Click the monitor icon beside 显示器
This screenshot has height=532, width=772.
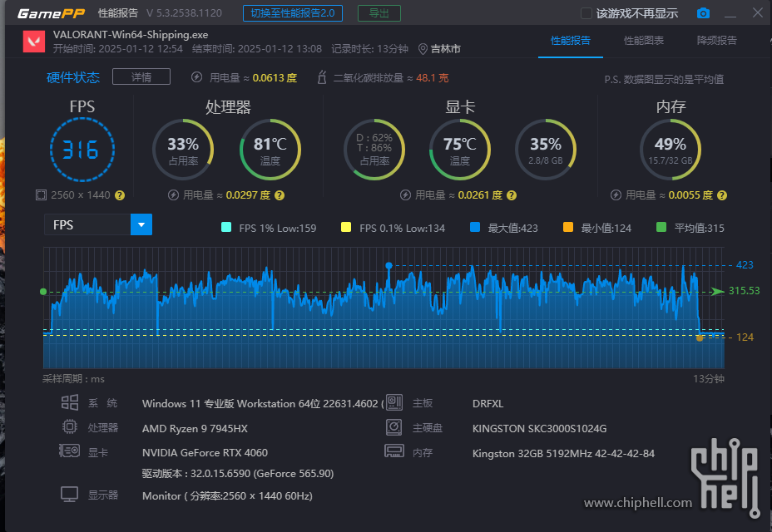[x=69, y=494]
